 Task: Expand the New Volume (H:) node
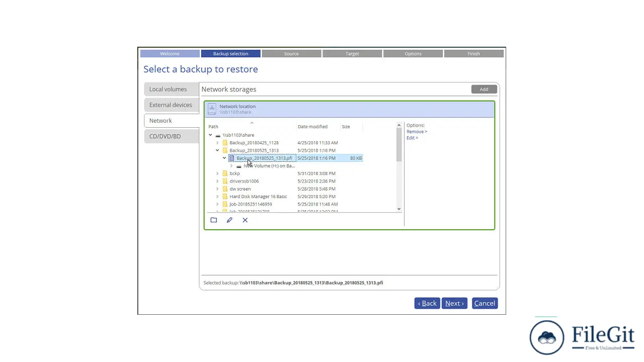tap(231, 166)
